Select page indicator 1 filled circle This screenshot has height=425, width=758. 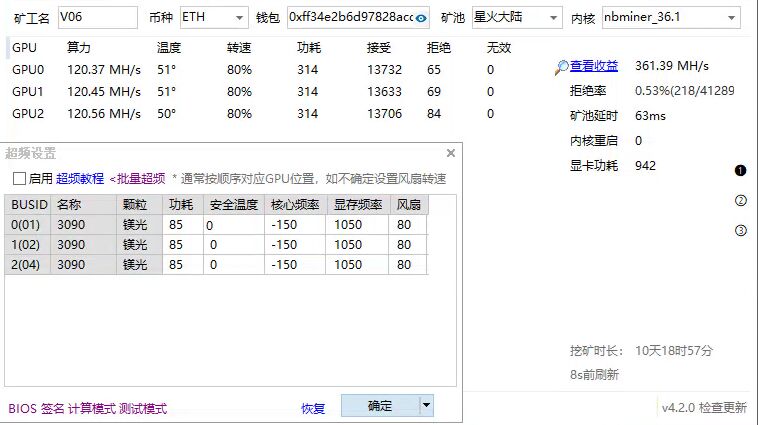(x=740, y=171)
